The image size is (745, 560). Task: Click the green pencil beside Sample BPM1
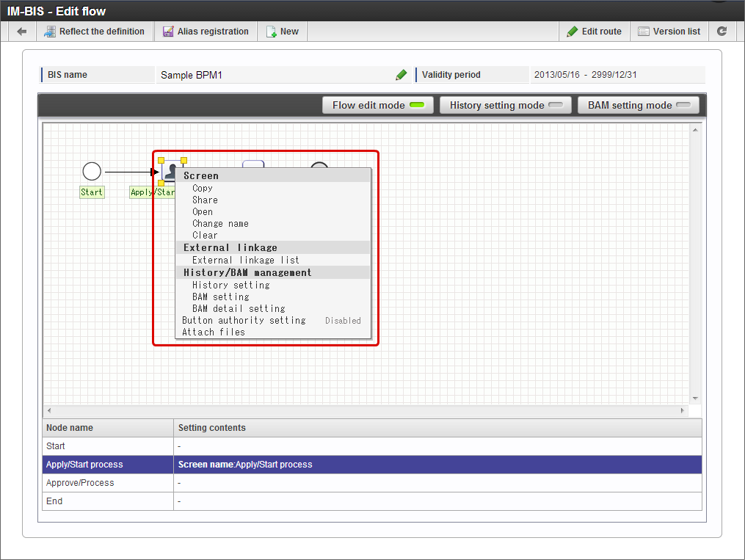point(401,75)
